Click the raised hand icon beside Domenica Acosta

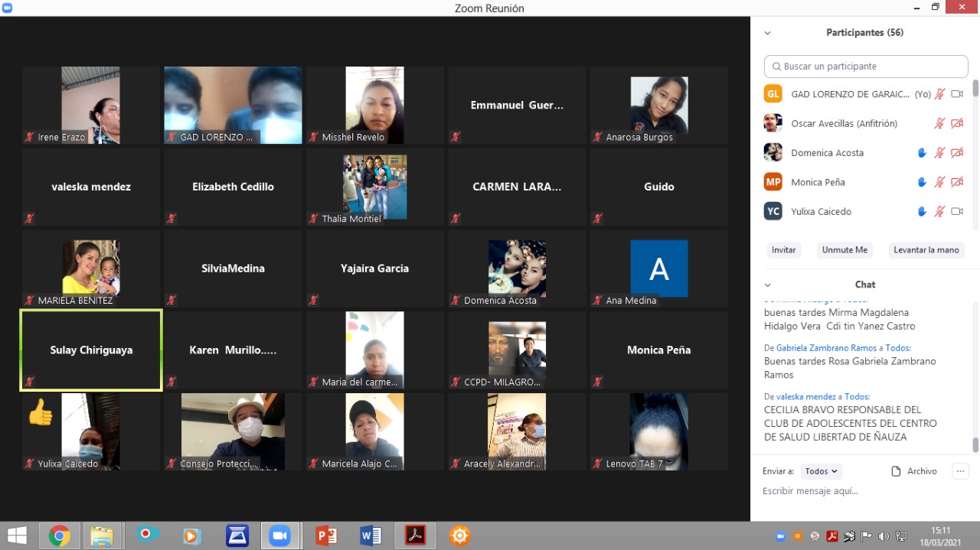coord(923,153)
